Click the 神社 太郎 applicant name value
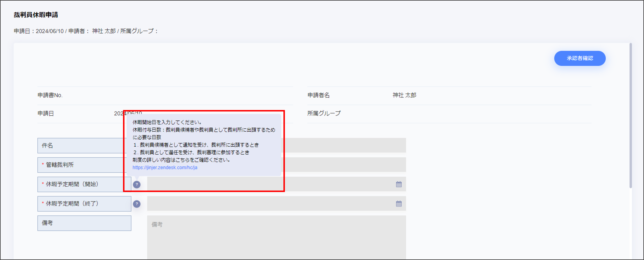Viewport: 644px width, 260px height. pyautogui.click(x=404, y=95)
